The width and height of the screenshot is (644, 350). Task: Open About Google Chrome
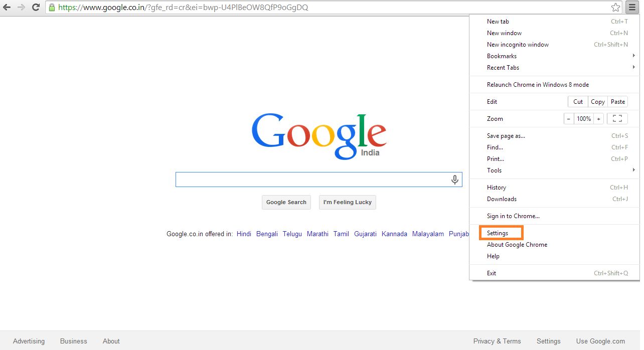(554, 245)
